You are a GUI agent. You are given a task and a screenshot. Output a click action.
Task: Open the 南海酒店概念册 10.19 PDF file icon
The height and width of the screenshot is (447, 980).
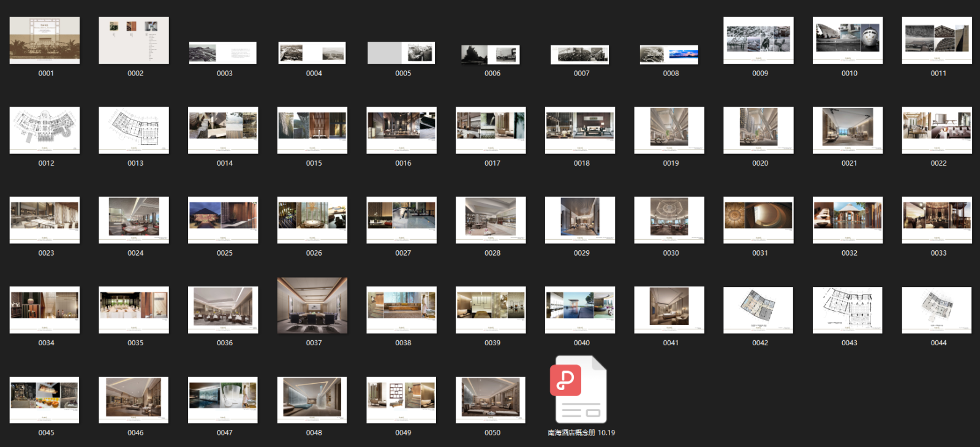pyautogui.click(x=579, y=390)
